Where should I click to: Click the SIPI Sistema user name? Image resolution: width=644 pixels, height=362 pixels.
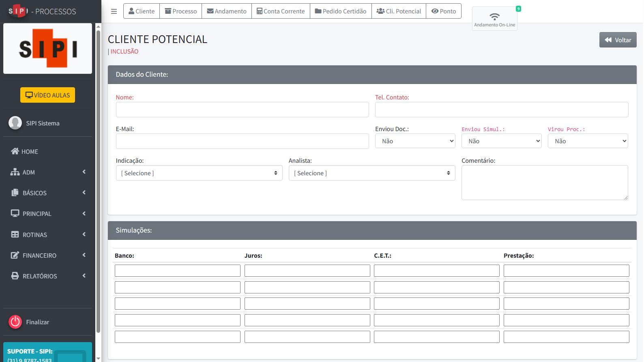tap(43, 123)
